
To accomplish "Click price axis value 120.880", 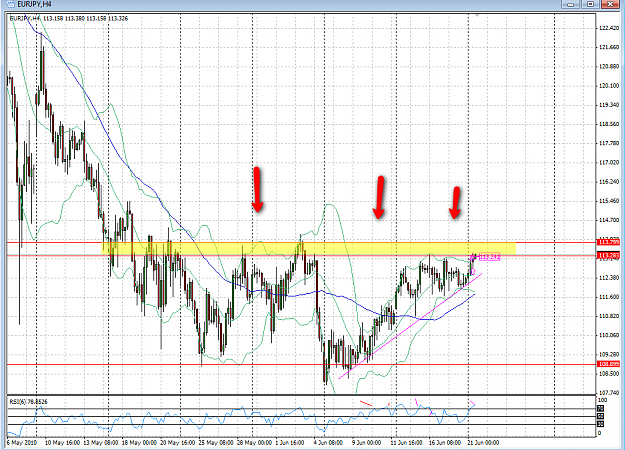I will coord(609,66).
